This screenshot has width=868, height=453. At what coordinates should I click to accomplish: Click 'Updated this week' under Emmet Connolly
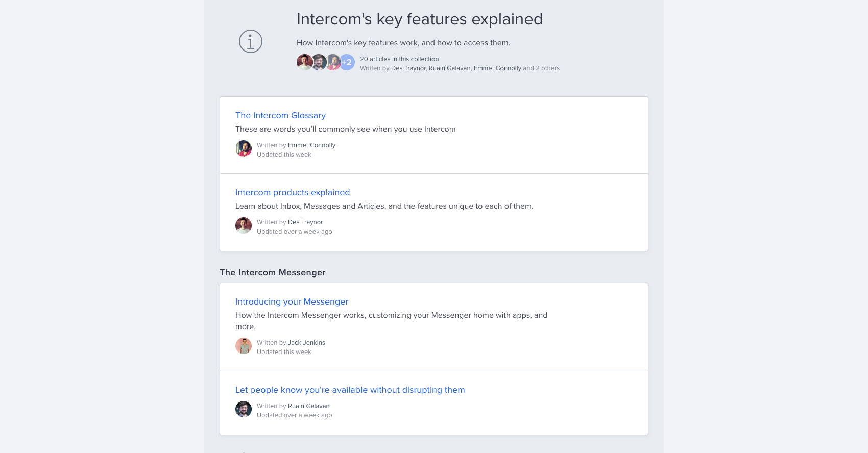pos(284,155)
